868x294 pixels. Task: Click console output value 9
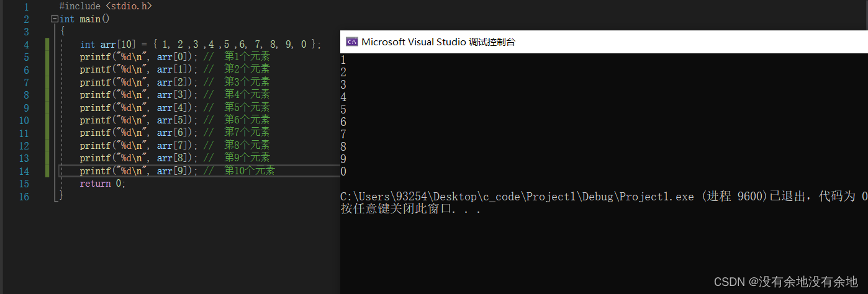(343, 159)
